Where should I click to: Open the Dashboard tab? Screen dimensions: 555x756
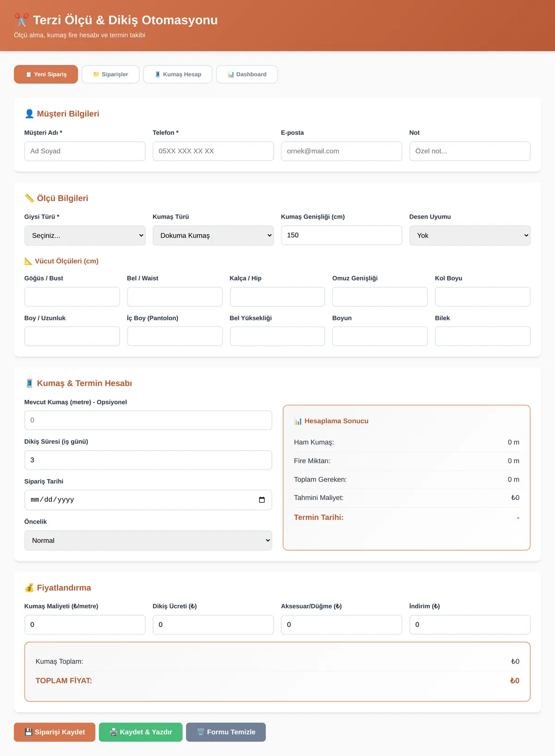point(247,74)
